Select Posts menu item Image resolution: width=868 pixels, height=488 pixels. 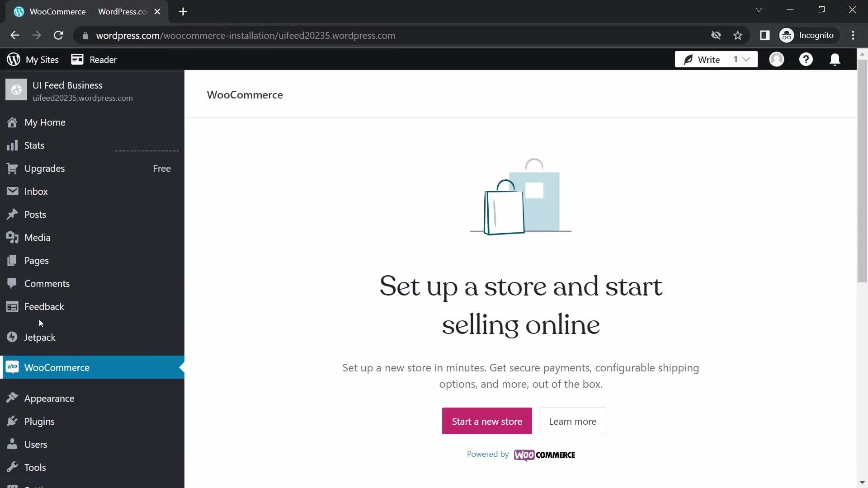tap(35, 214)
